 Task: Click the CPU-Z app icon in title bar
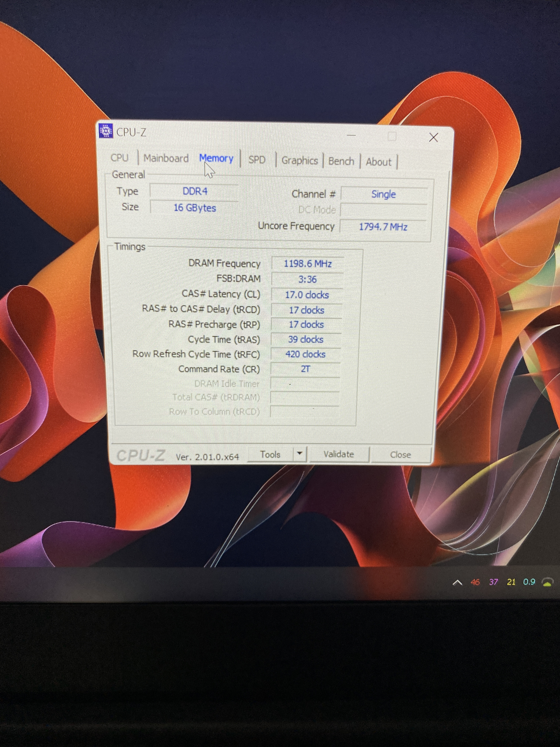point(106,131)
